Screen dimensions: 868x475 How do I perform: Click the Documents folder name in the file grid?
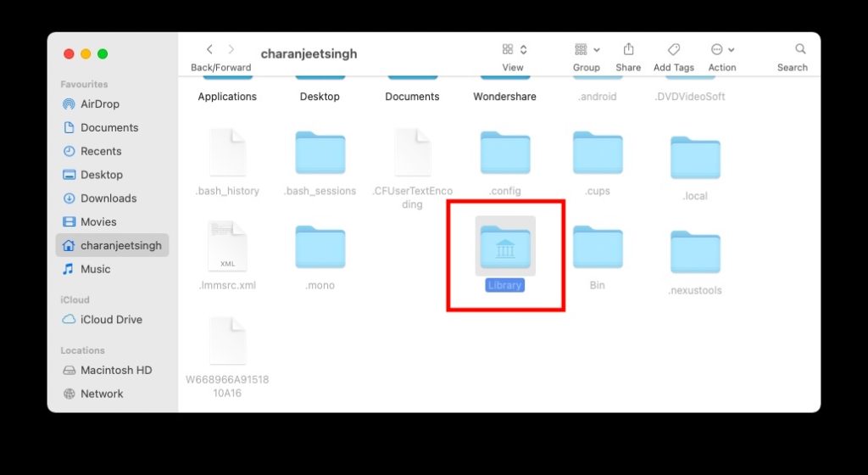[x=413, y=97]
